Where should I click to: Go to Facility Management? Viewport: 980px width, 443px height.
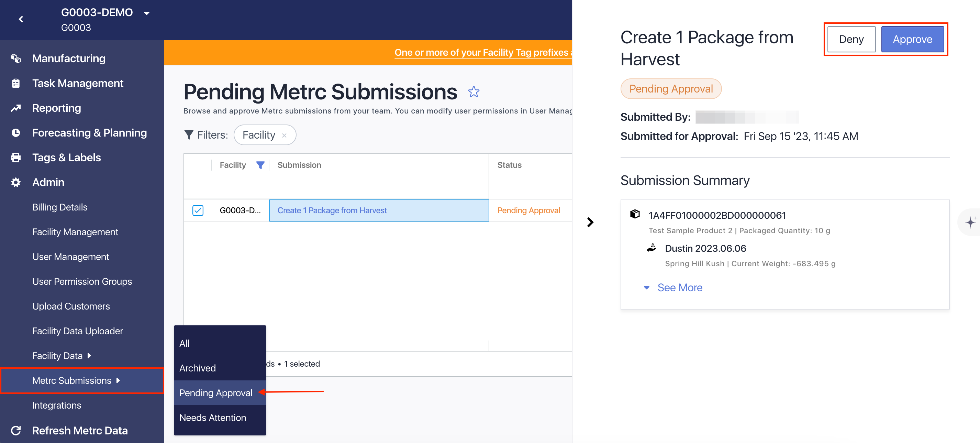(x=75, y=232)
